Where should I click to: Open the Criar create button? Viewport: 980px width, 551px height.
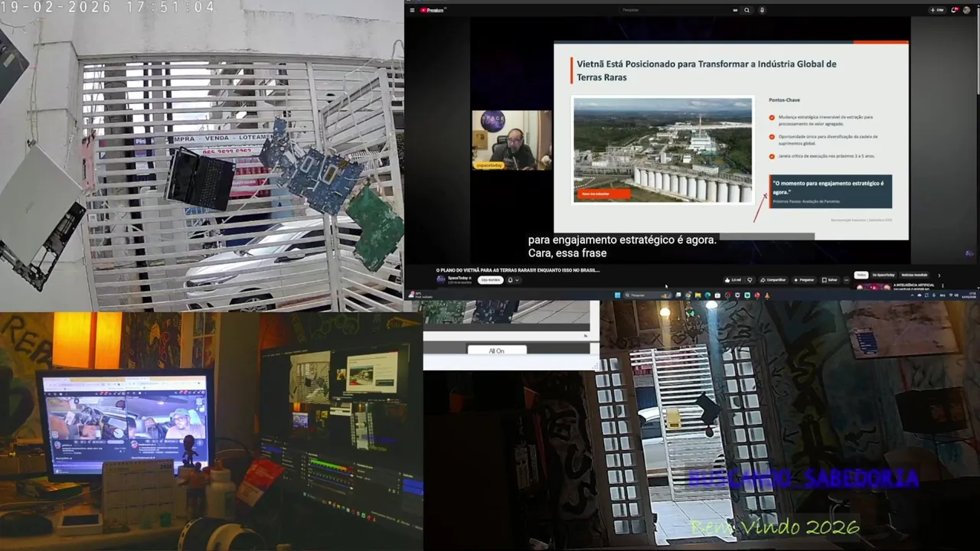coord(937,10)
